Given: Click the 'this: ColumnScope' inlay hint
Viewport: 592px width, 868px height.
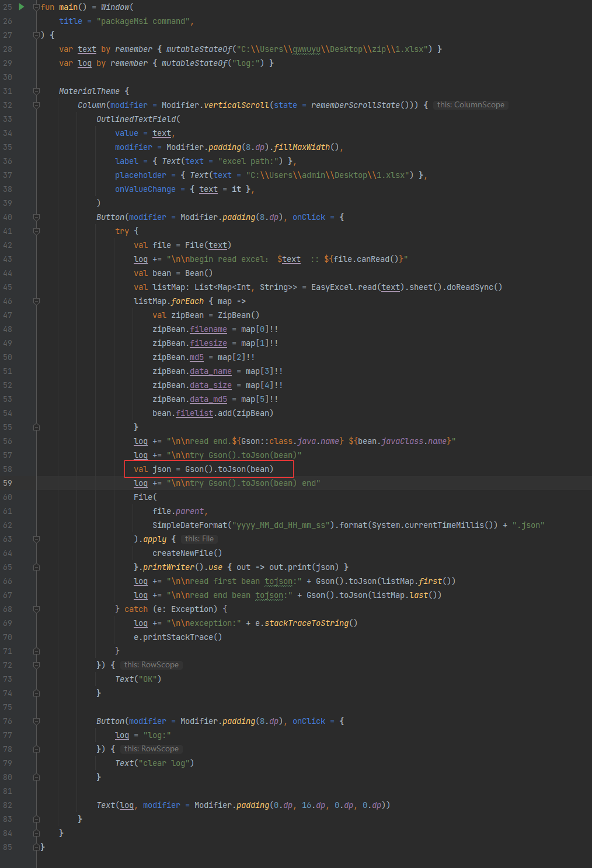Looking at the screenshot, I should 471,105.
